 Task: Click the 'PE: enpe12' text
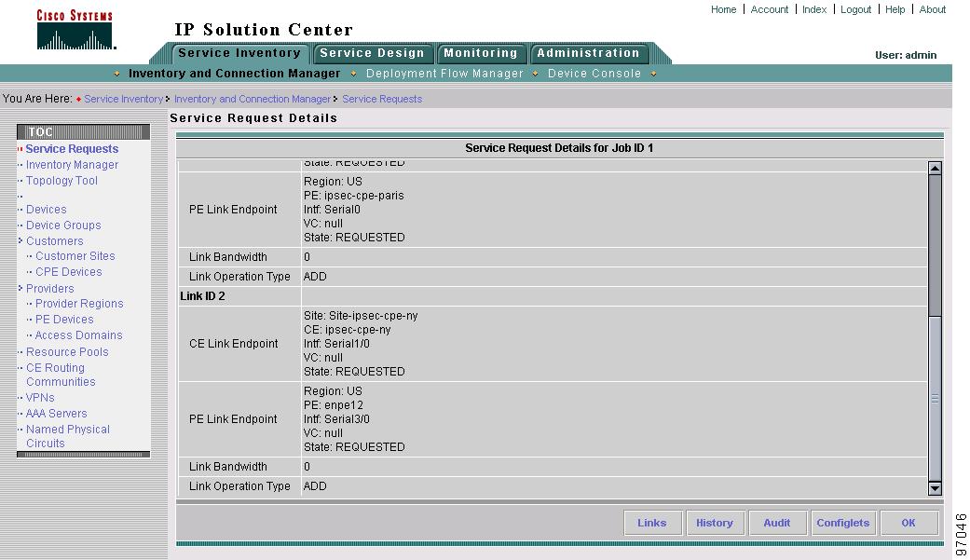point(334,405)
